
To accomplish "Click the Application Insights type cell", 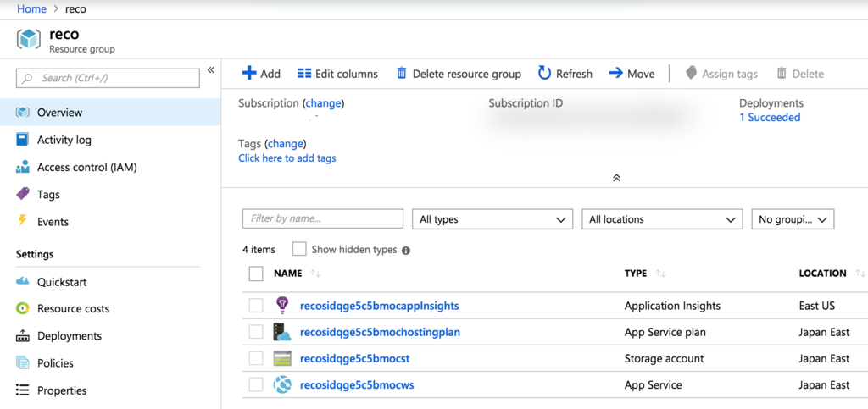I will (672, 305).
